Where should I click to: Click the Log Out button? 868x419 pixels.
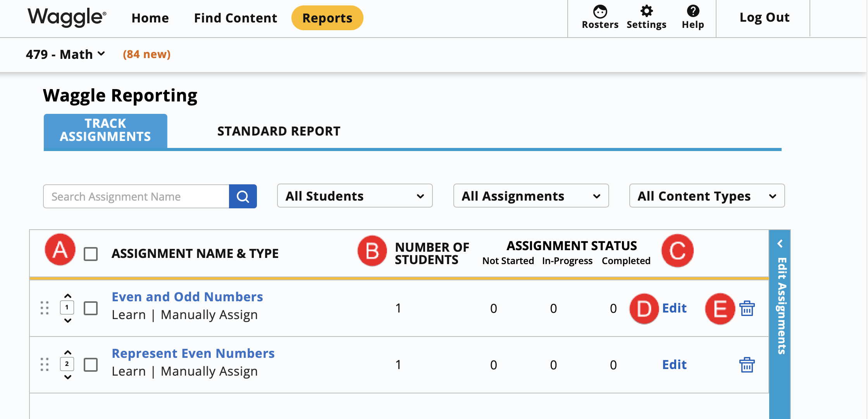pyautogui.click(x=764, y=17)
